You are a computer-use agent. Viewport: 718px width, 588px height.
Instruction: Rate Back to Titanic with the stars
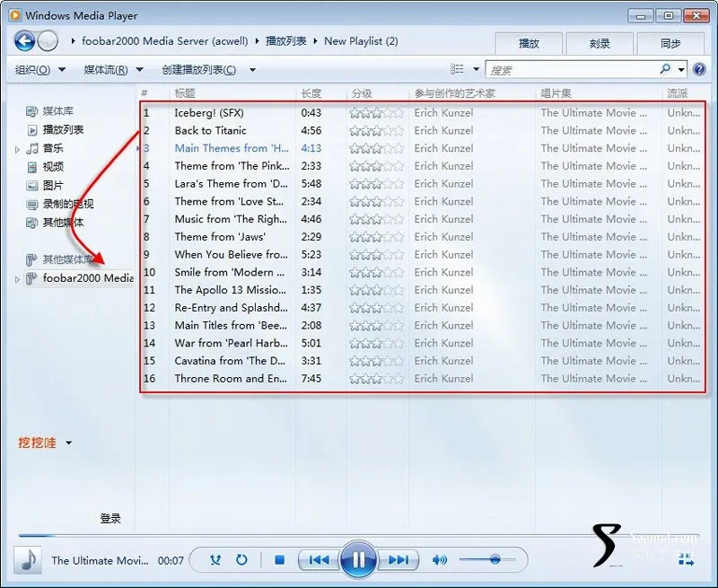[376, 130]
